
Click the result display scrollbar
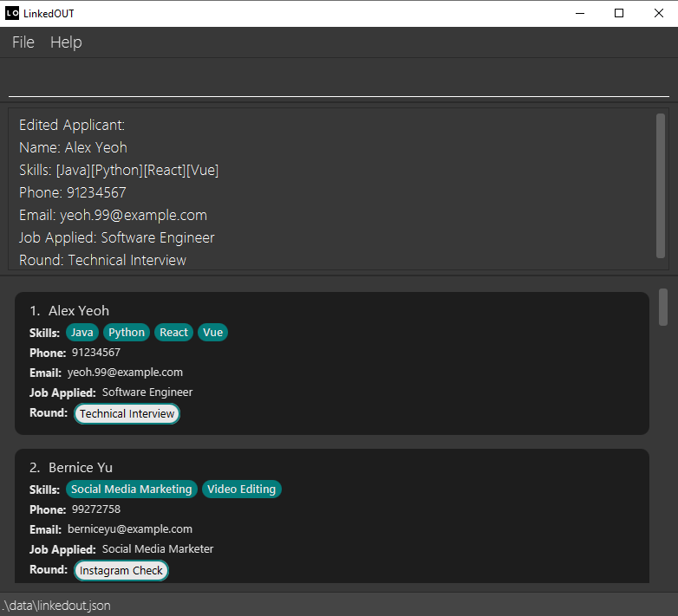pyautogui.click(x=661, y=185)
